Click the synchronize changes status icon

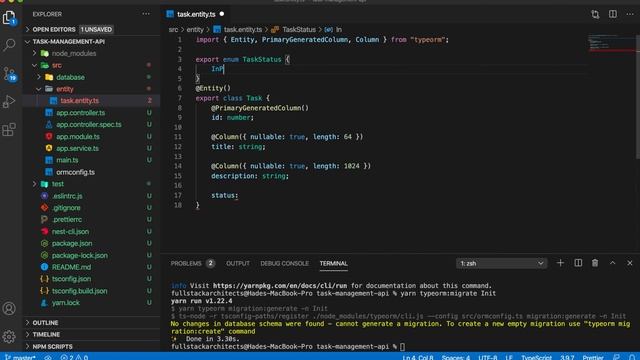(48, 357)
